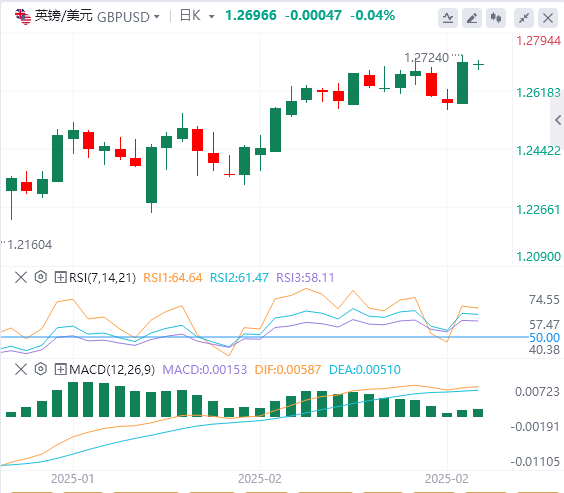Click the latest candlestick cross

[x=478, y=65]
